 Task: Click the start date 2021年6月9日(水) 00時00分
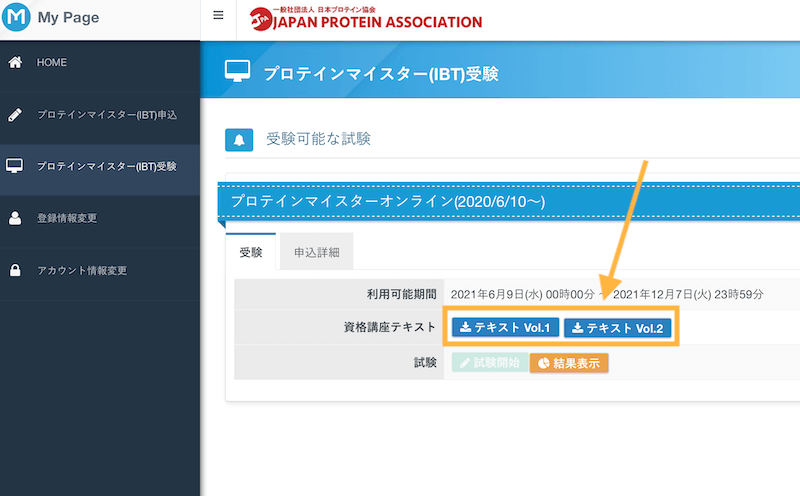tap(522, 294)
